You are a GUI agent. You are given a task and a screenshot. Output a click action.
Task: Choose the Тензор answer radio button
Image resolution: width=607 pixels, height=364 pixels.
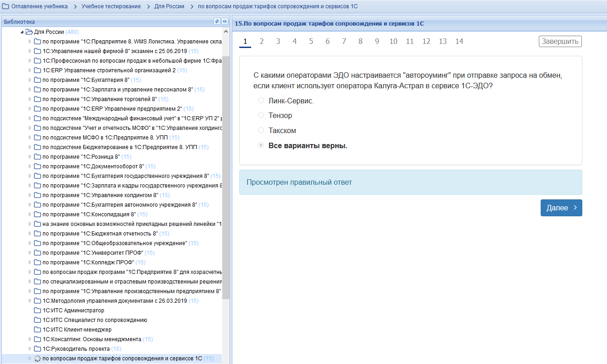(261, 116)
